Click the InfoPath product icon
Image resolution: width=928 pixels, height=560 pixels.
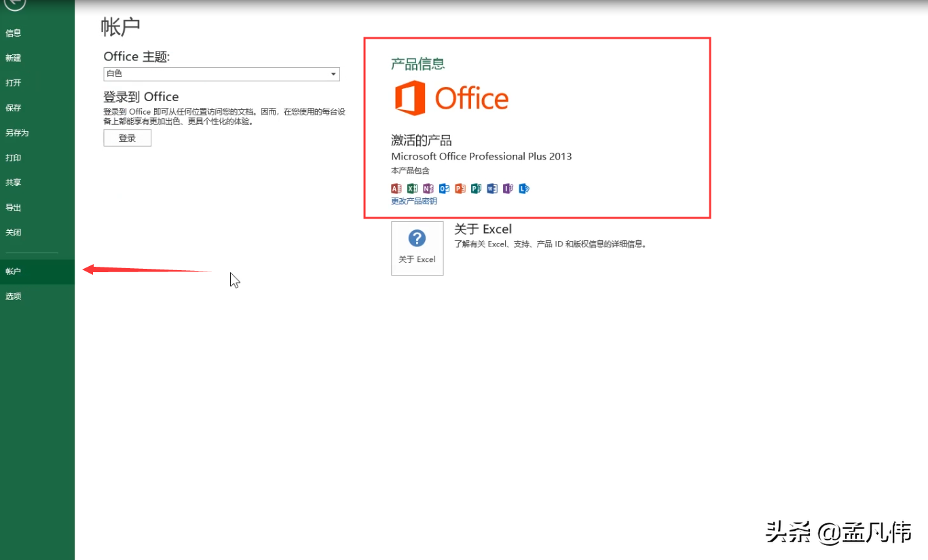click(508, 189)
